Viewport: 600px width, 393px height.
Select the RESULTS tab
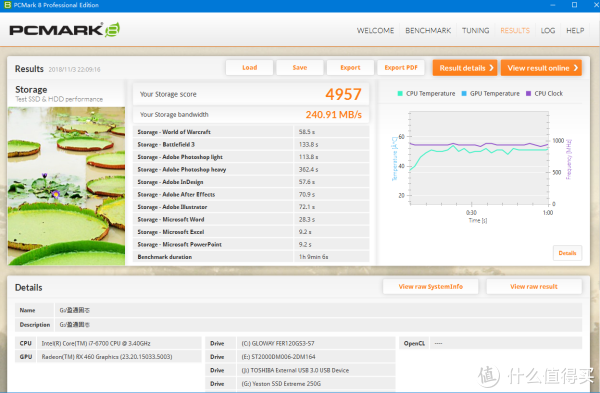515,31
